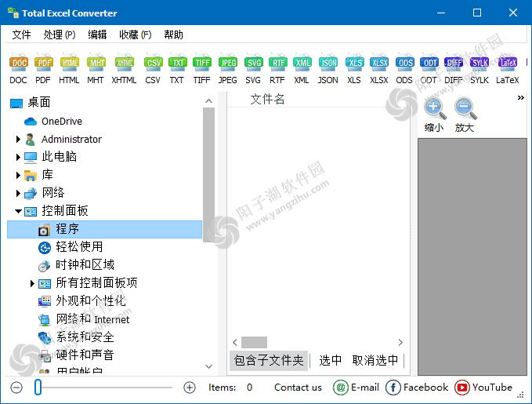Choose the TXT output icon
This screenshot has height=404, width=532.
(177, 63)
